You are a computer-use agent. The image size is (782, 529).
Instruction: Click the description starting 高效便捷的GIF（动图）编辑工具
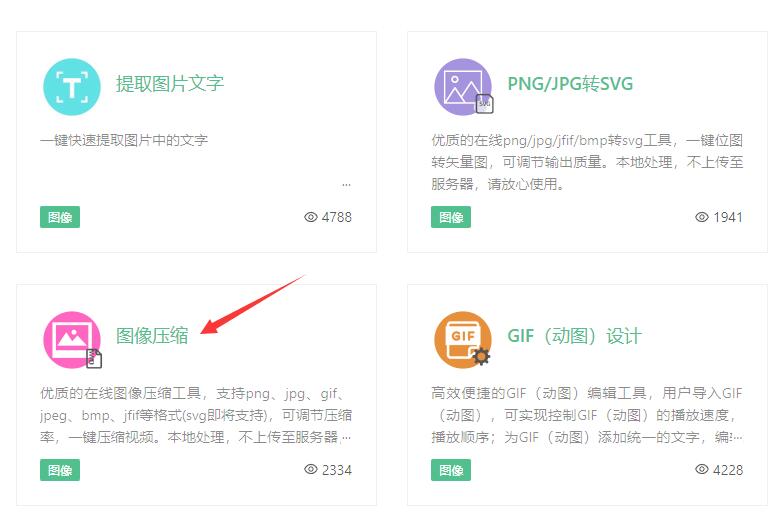coord(587,415)
